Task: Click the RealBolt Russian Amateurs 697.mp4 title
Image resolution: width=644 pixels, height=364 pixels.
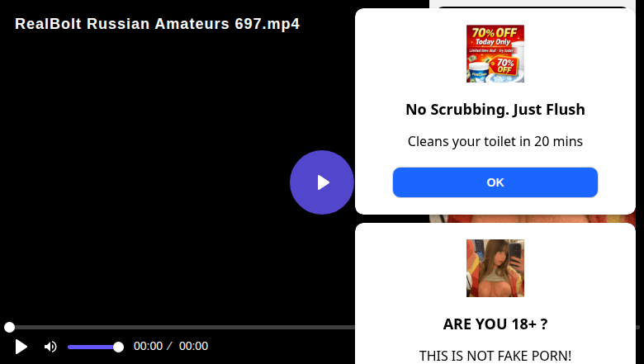Action: (x=158, y=24)
